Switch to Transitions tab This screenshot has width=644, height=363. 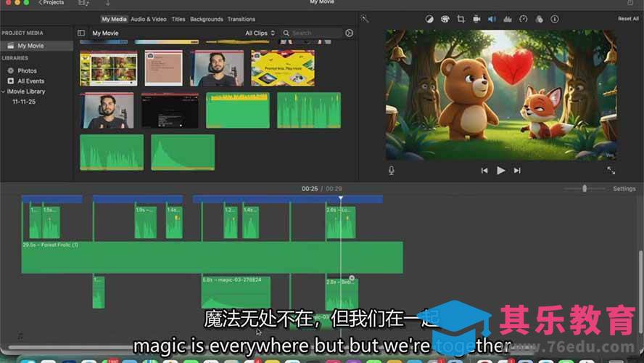pos(241,19)
